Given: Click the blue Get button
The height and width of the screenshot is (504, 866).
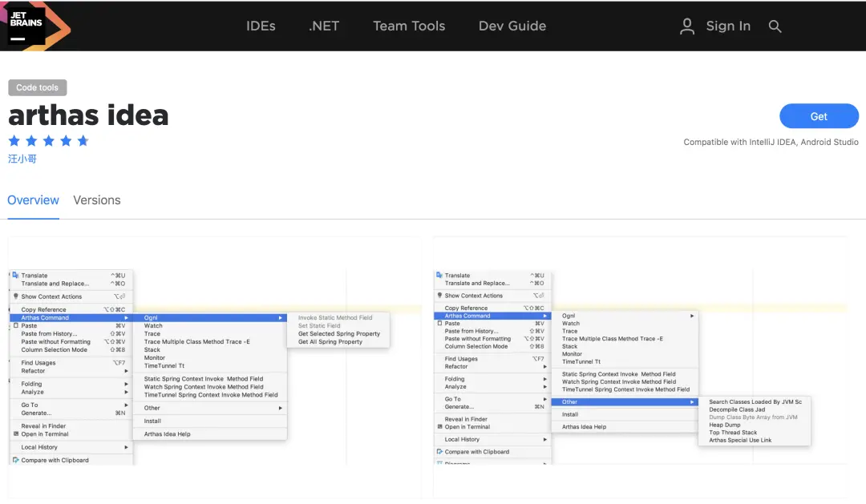Looking at the screenshot, I should pyautogui.click(x=819, y=116).
